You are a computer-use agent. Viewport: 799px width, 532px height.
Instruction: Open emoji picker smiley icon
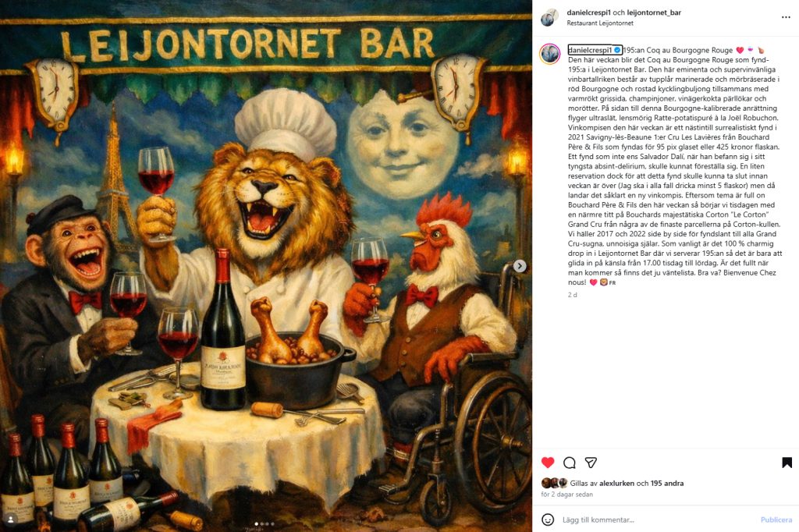[x=548, y=520]
